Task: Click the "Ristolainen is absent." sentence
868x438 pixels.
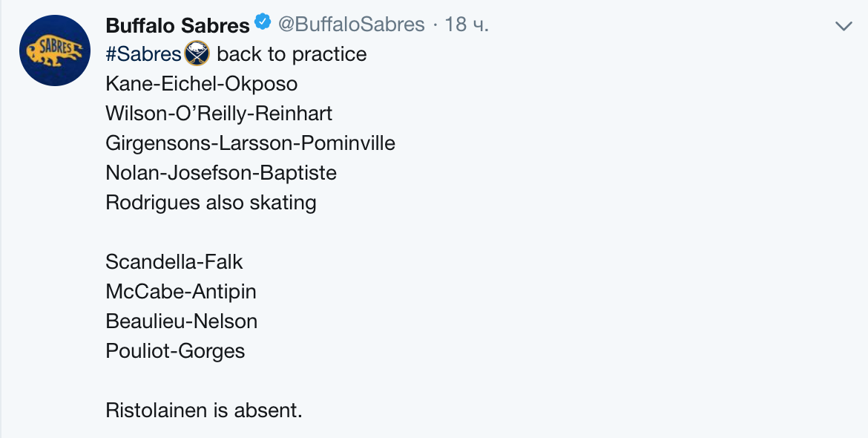Action: (204, 411)
